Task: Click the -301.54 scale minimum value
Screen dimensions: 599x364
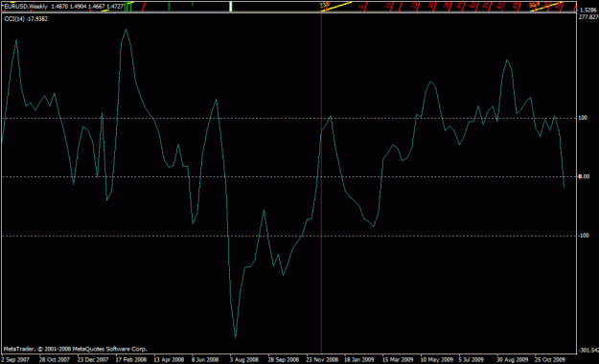Action: tap(588, 351)
